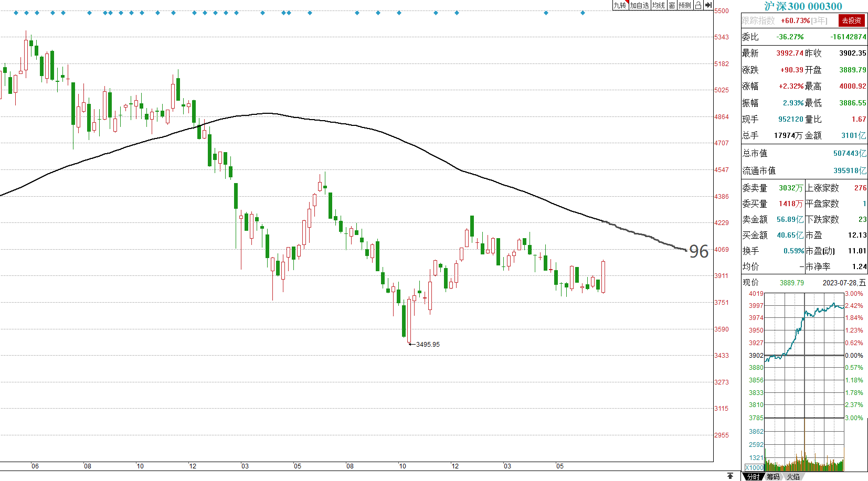This screenshot has width=868, height=481.
Task: Switch to the 分时 tab
Action: point(753,476)
